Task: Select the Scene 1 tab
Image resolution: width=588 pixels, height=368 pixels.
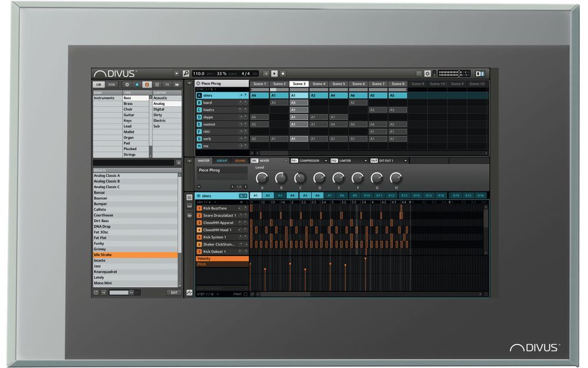Action: (x=259, y=84)
